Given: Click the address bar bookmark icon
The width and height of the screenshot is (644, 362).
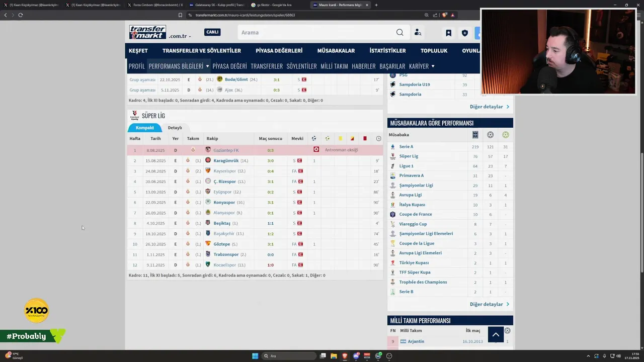Looking at the screenshot, I should click(x=180, y=15).
